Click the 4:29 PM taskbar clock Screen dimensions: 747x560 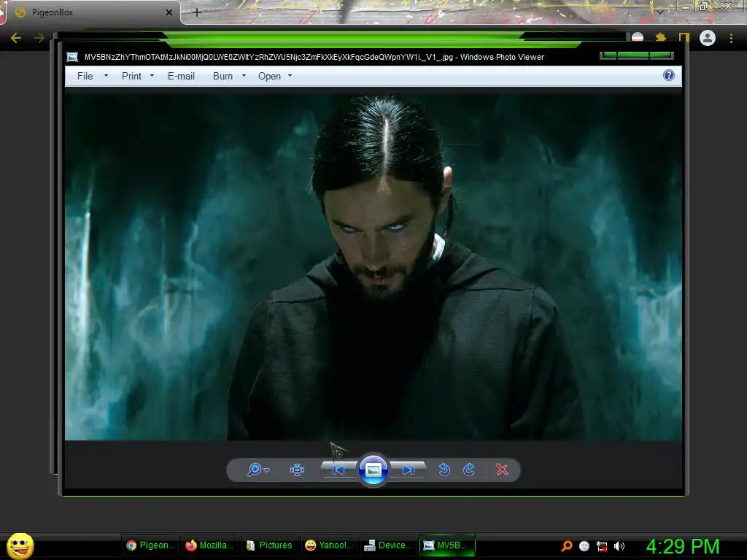click(683, 546)
